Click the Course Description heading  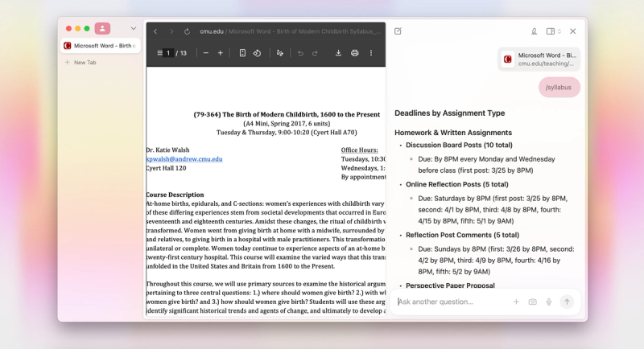tap(175, 195)
